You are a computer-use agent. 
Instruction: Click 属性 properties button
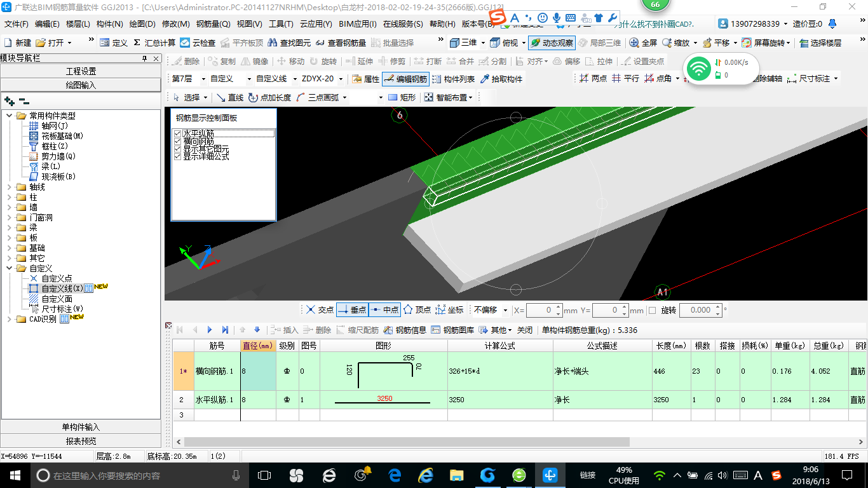[x=365, y=79]
